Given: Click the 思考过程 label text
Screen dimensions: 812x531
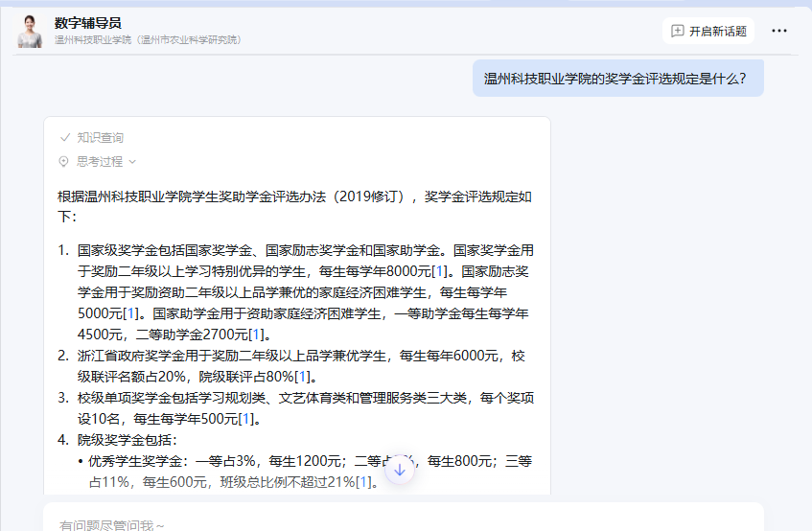Looking at the screenshot, I should [x=100, y=162].
